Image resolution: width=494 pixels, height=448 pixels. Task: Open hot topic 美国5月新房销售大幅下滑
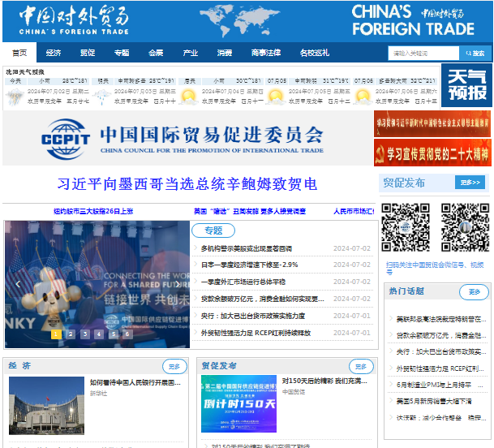coord(434,402)
